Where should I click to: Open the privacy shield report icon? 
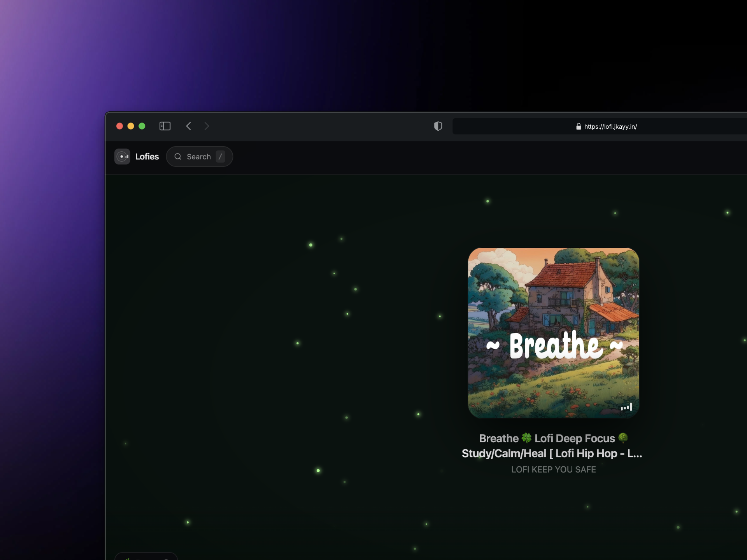pyautogui.click(x=438, y=126)
